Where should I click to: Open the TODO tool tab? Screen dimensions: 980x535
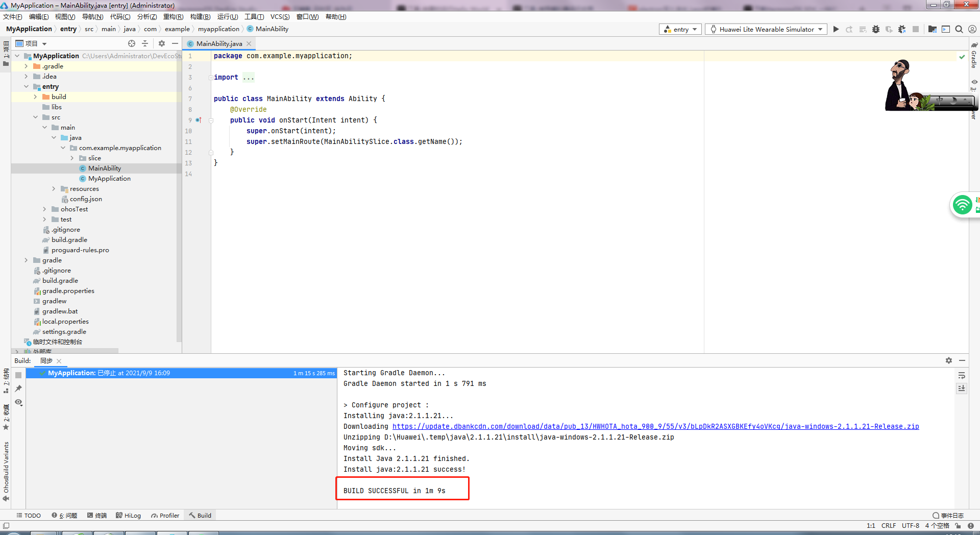click(x=29, y=516)
